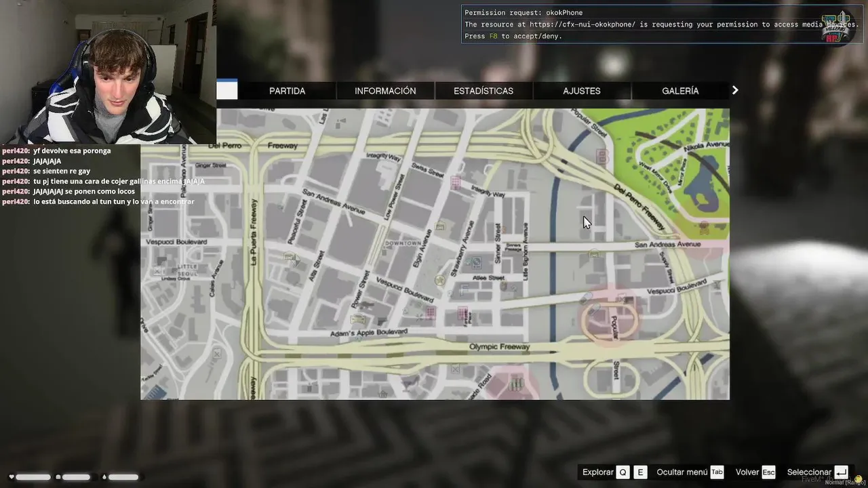This screenshot has width=868, height=488.
Task: Open the PARTIDA tab
Action: click(x=287, y=91)
